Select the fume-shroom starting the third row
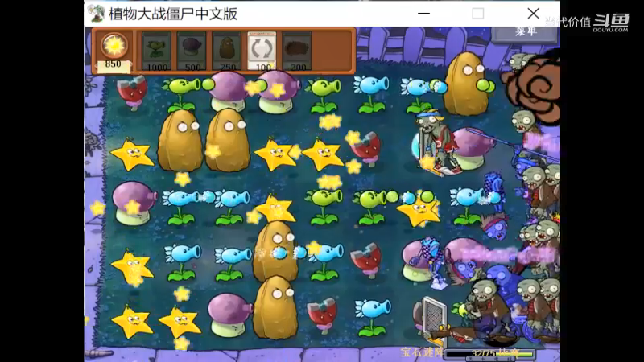The image size is (644, 362). 134,203
